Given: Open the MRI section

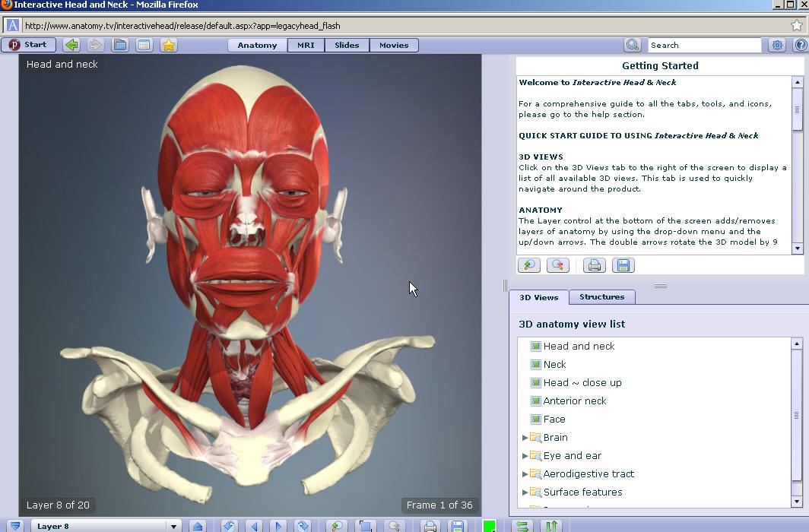Looking at the screenshot, I should pos(306,45).
